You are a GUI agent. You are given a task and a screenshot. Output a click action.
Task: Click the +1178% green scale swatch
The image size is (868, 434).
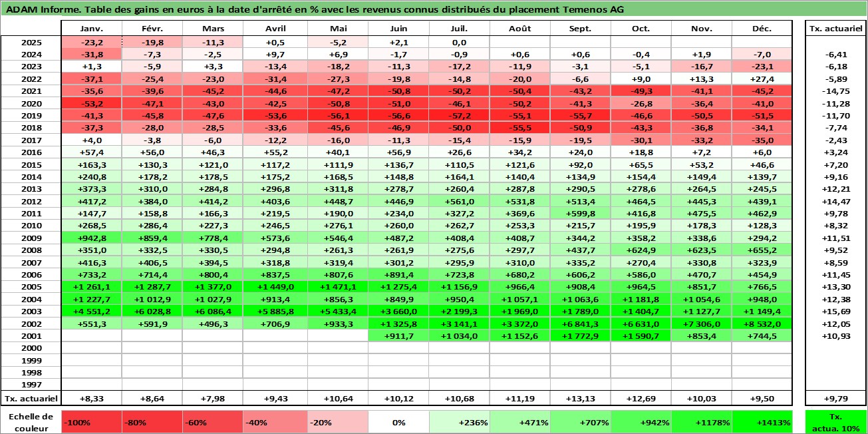pos(702,422)
